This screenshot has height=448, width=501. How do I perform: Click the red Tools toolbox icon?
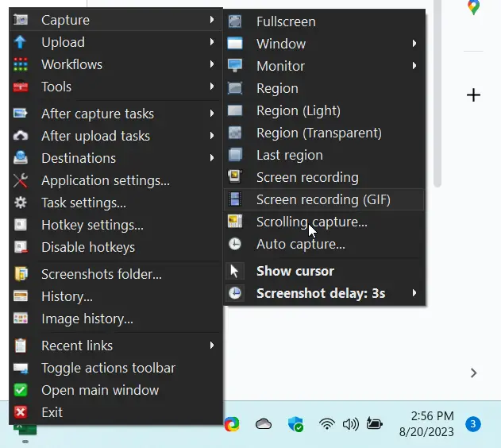21,87
